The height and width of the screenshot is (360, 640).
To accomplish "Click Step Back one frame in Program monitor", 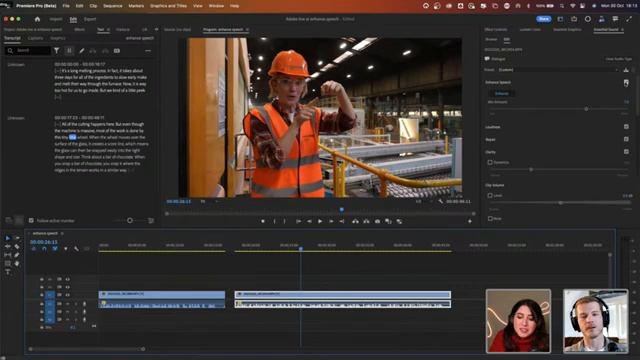I will (x=309, y=221).
